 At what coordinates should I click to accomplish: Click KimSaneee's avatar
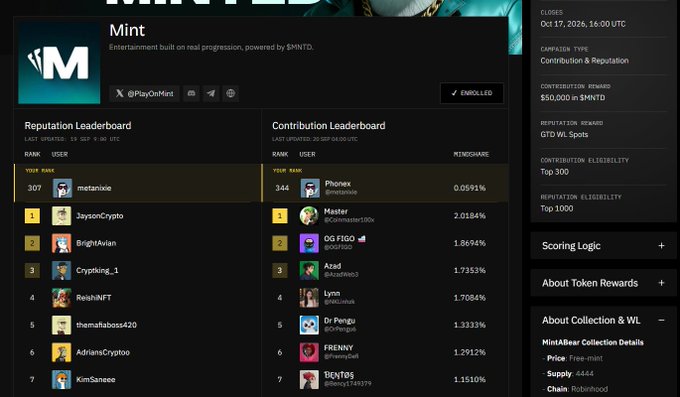(x=62, y=380)
